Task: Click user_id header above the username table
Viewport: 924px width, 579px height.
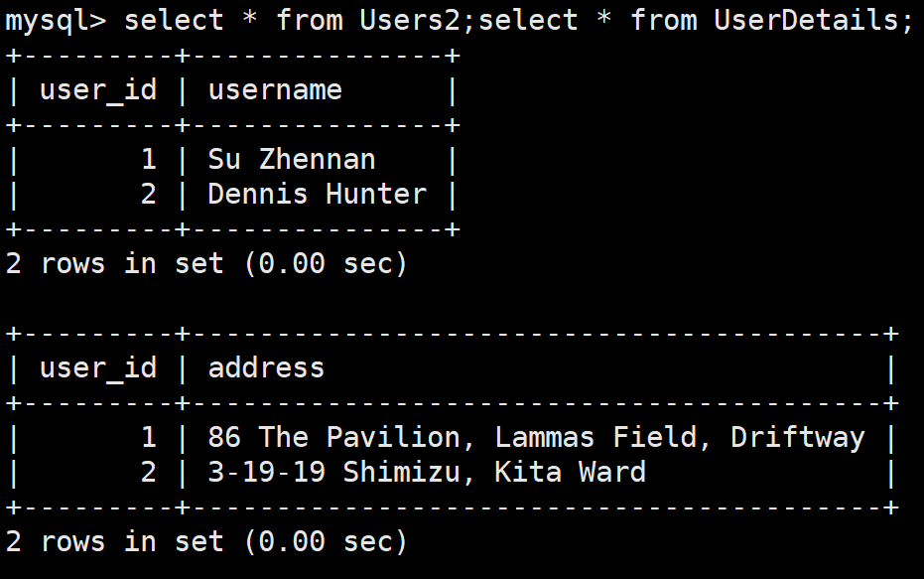Action: pos(98,90)
